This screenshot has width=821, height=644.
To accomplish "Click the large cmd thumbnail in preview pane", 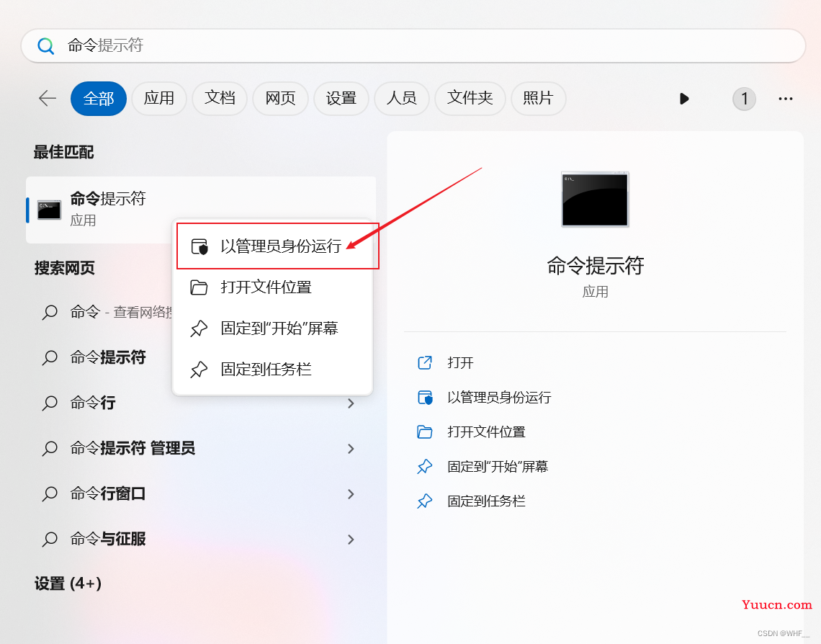I will click(x=595, y=199).
